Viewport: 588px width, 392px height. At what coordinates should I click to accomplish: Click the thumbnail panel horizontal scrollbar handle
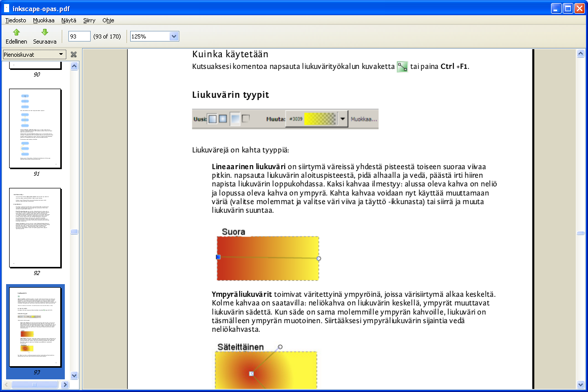point(34,384)
